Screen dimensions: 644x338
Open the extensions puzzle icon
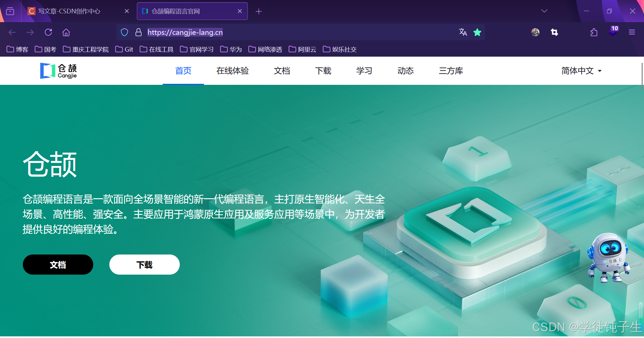tap(594, 32)
